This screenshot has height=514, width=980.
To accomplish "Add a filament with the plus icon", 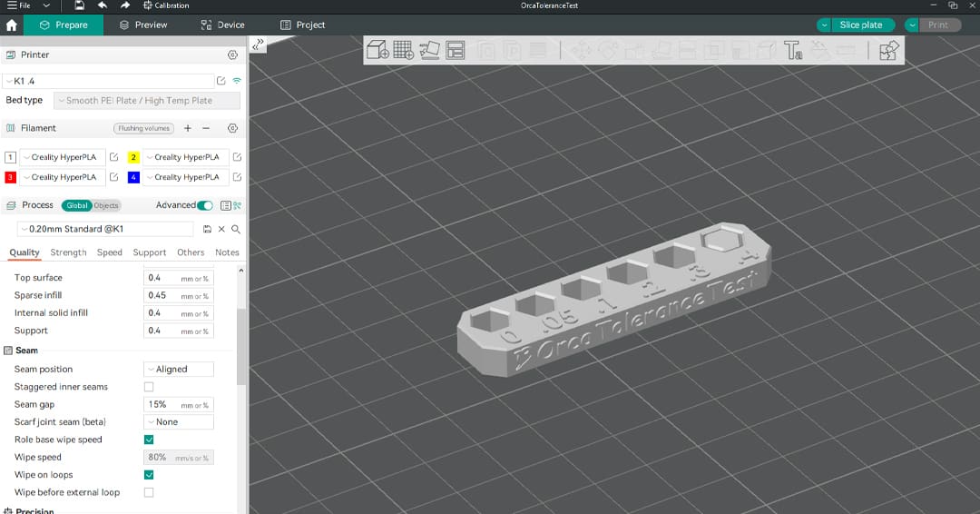I will [188, 128].
